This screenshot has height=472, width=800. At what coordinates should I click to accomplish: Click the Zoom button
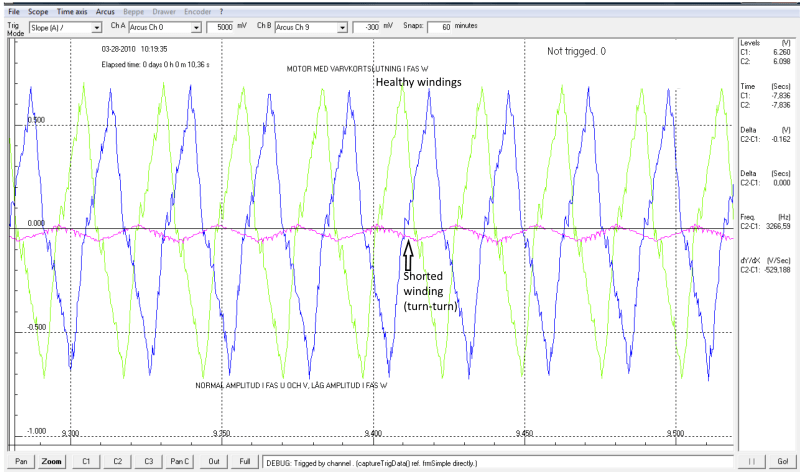click(x=52, y=461)
